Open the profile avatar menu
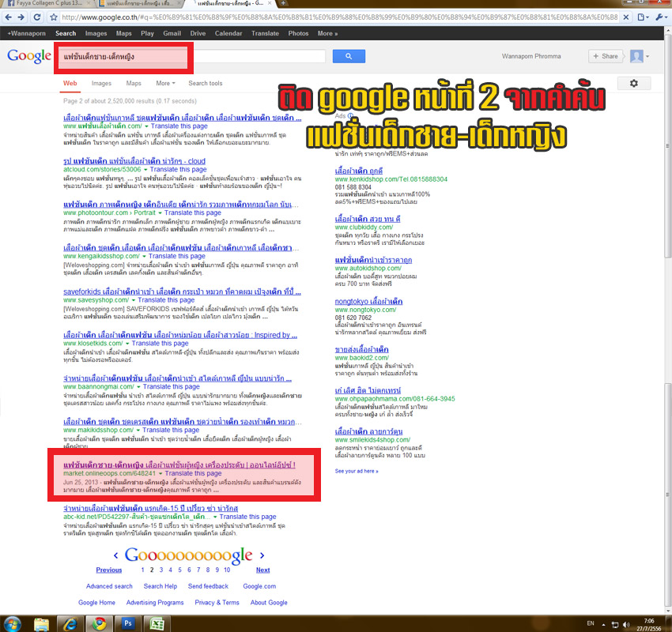This screenshot has height=632, width=672. (x=639, y=56)
